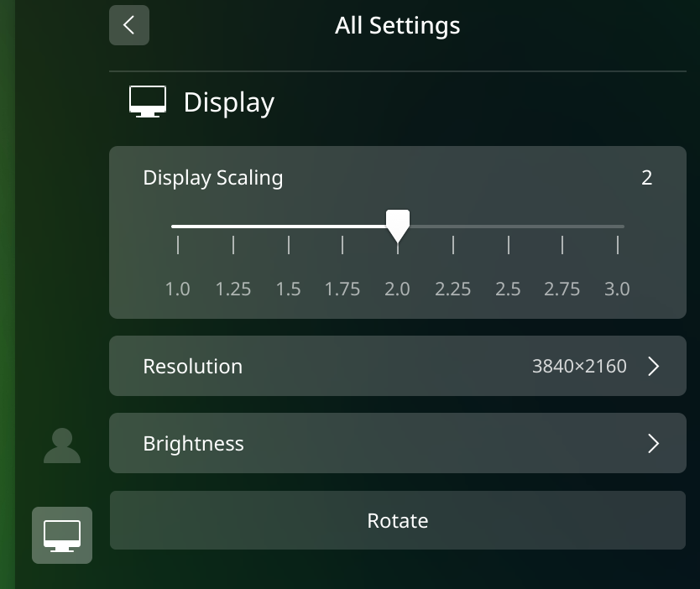
Task: Open the Brightness settings row
Action: click(398, 443)
